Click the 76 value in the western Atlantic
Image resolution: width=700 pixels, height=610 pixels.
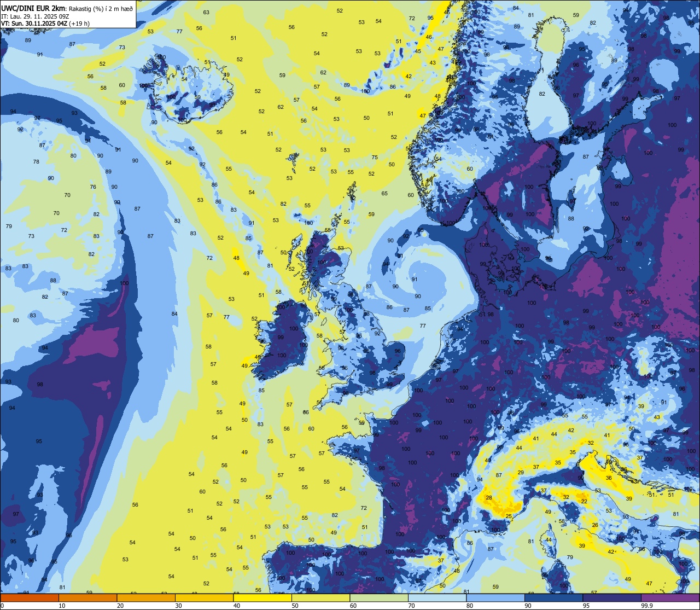click(93, 187)
